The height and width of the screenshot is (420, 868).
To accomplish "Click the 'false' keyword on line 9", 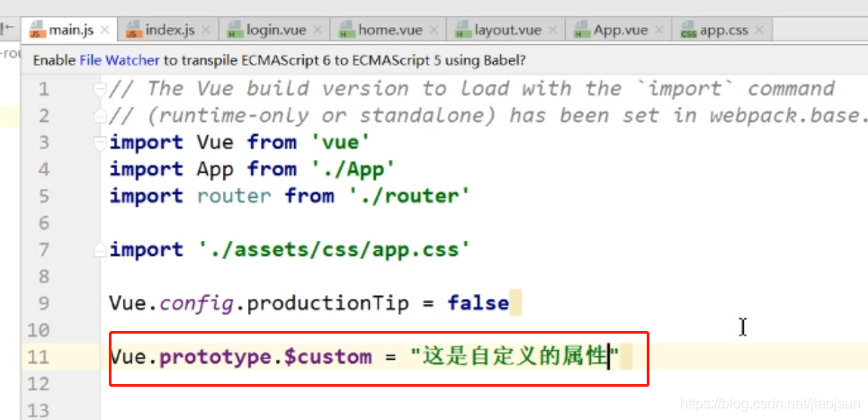I will (479, 303).
